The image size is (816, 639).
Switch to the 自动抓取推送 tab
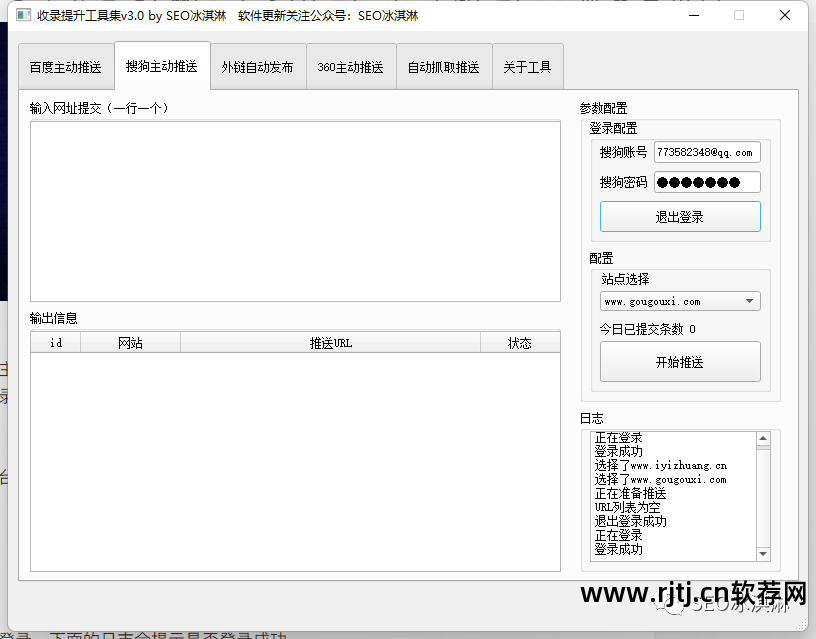(444, 66)
